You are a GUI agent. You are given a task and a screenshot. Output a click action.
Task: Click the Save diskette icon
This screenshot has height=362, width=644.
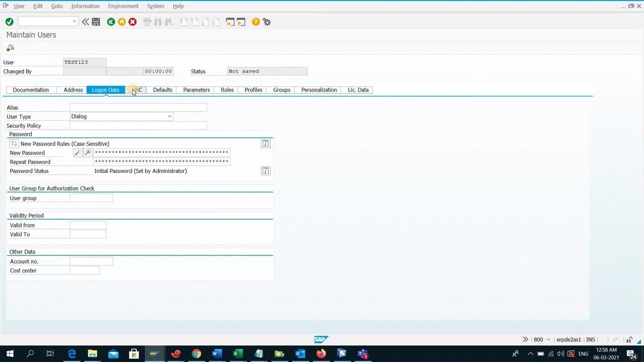(96, 22)
